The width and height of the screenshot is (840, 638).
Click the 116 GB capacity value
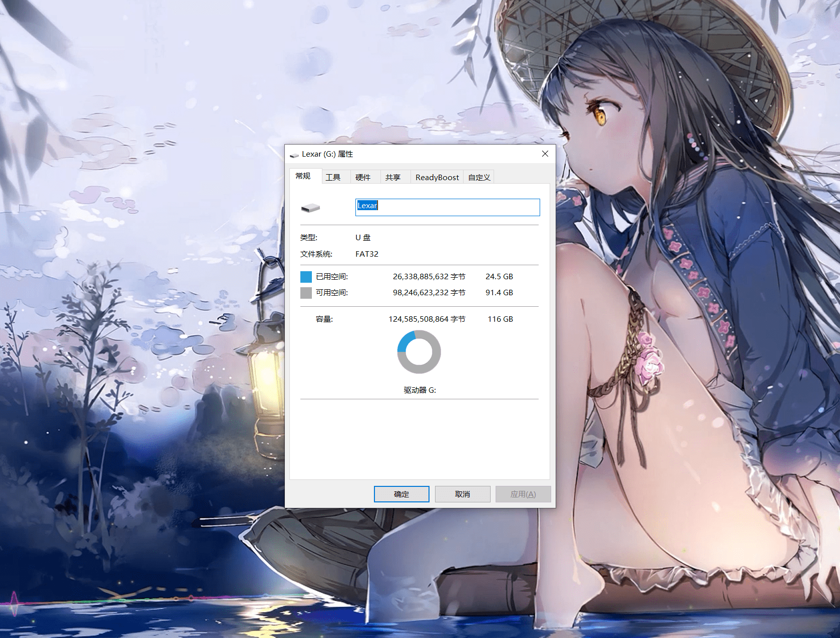500,319
